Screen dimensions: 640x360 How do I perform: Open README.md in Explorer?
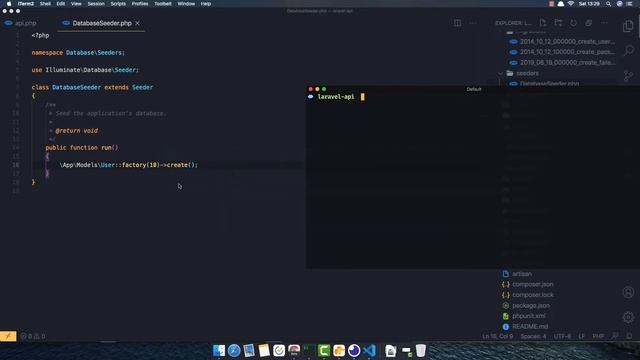[x=530, y=327]
